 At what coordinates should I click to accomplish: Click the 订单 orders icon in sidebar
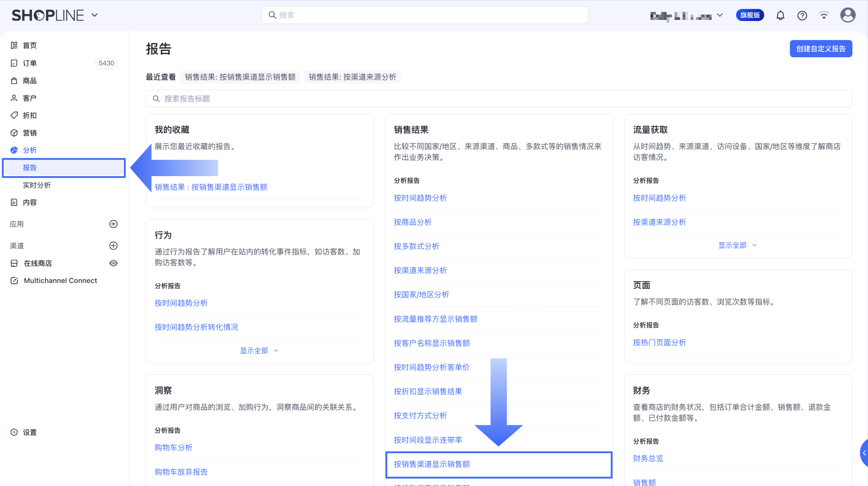click(14, 63)
